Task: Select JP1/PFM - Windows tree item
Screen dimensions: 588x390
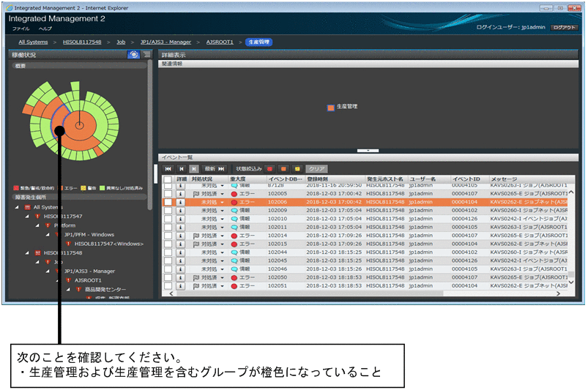Action: (x=89, y=235)
